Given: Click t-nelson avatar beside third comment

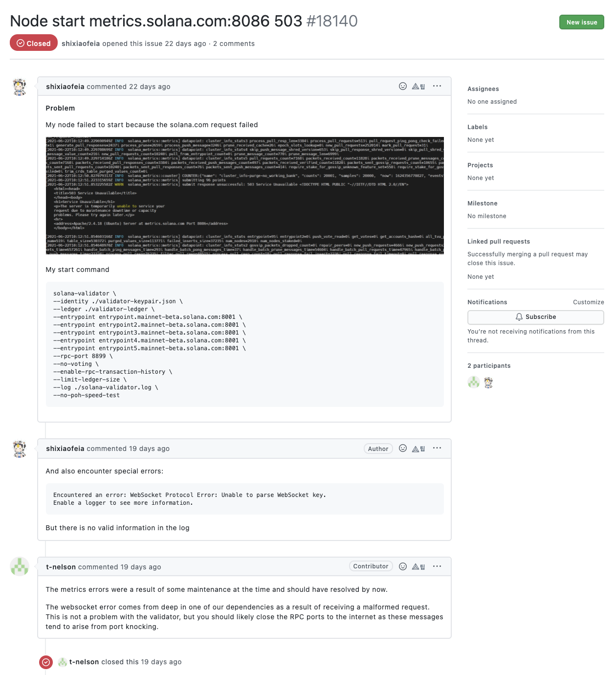Looking at the screenshot, I should click(20, 566).
